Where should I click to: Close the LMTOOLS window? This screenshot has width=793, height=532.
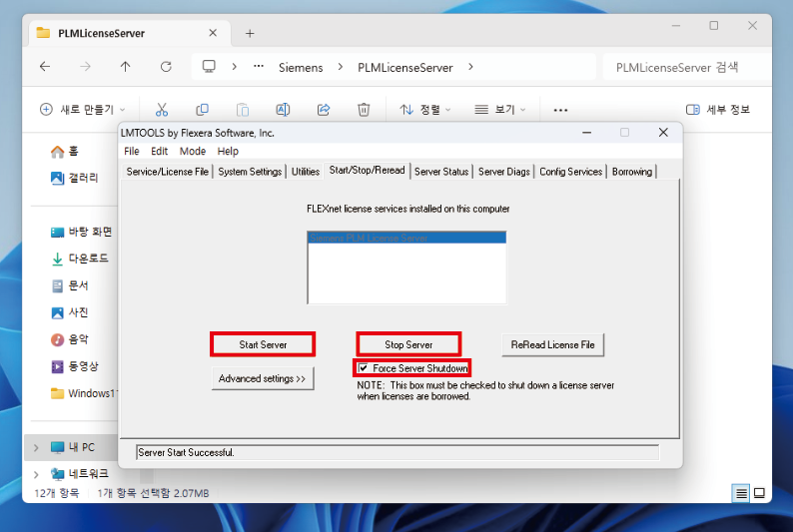(x=663, y=133)
